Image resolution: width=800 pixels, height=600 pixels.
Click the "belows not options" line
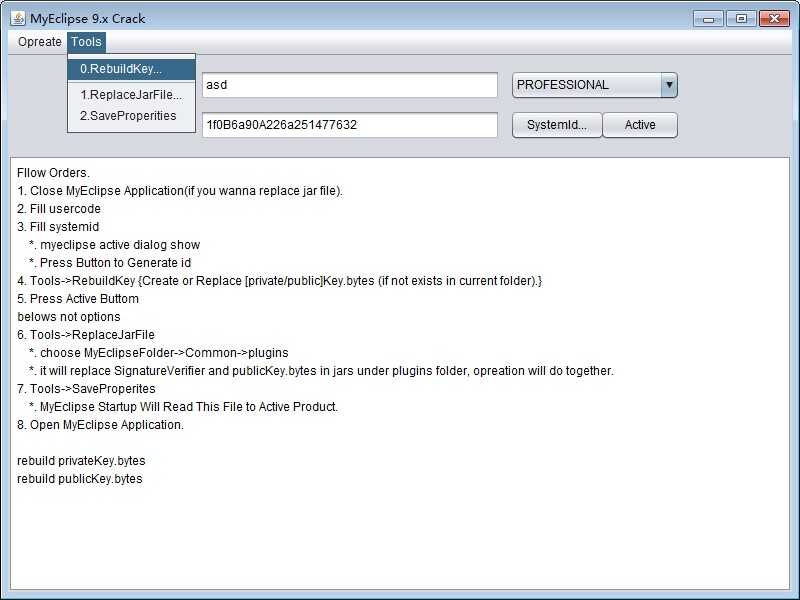click(69, 317)
